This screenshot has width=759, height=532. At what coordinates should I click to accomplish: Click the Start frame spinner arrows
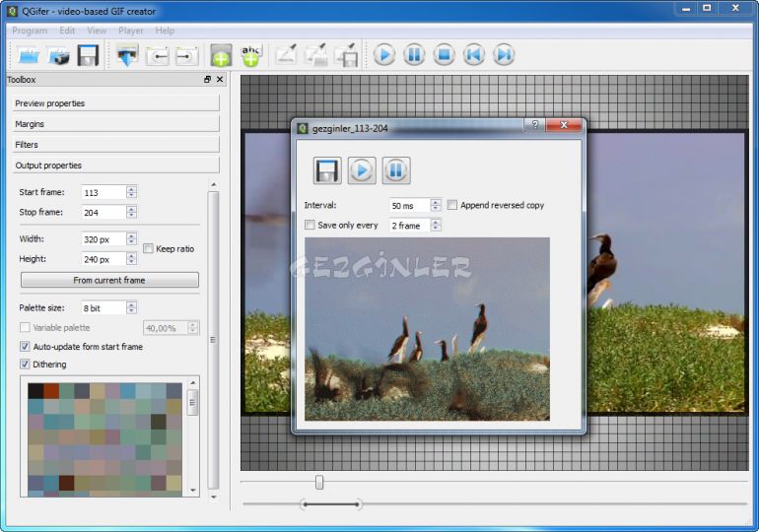(132, 192)
